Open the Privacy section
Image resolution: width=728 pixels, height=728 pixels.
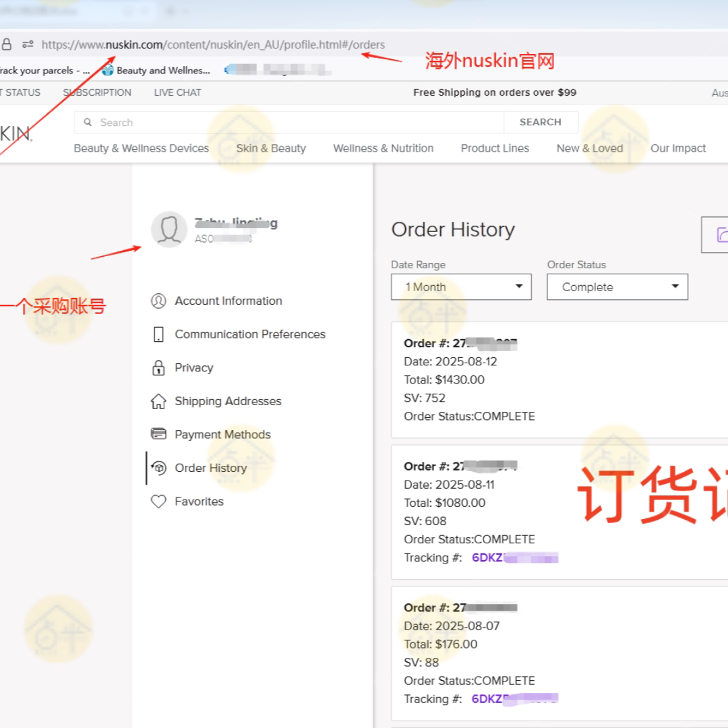pos(193,368)
